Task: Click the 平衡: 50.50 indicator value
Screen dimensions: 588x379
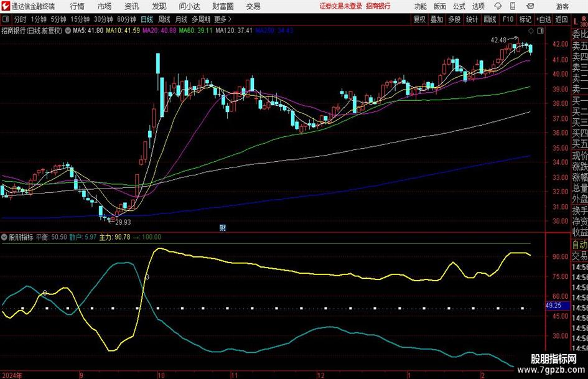Action: tap(52, 237)
